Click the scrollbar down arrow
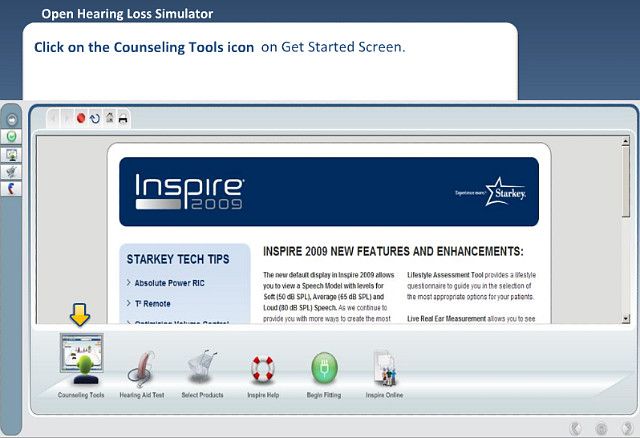Image resolution: width=640 pixels, height=438 pixels. (625, 319)
